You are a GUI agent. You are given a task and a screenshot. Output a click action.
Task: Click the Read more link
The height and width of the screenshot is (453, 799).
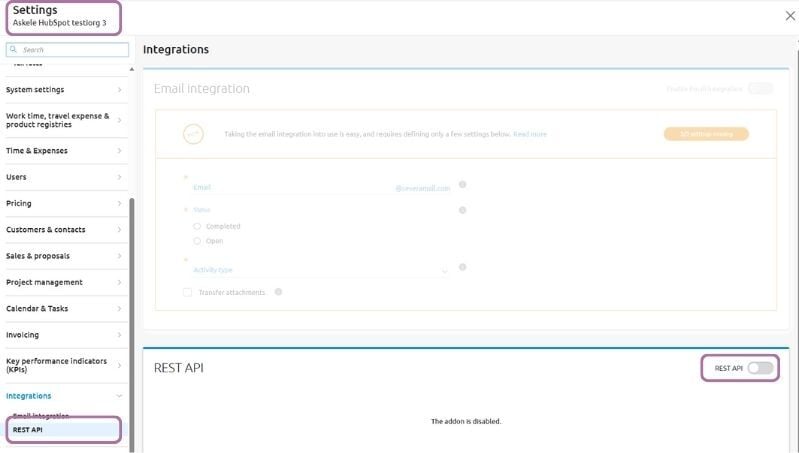[530, 135]
